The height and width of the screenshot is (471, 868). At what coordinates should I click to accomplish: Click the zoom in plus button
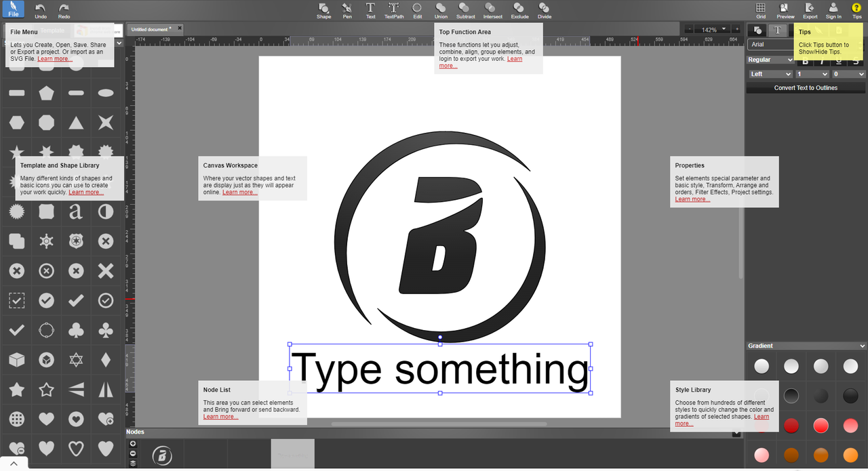coord(735,29)
